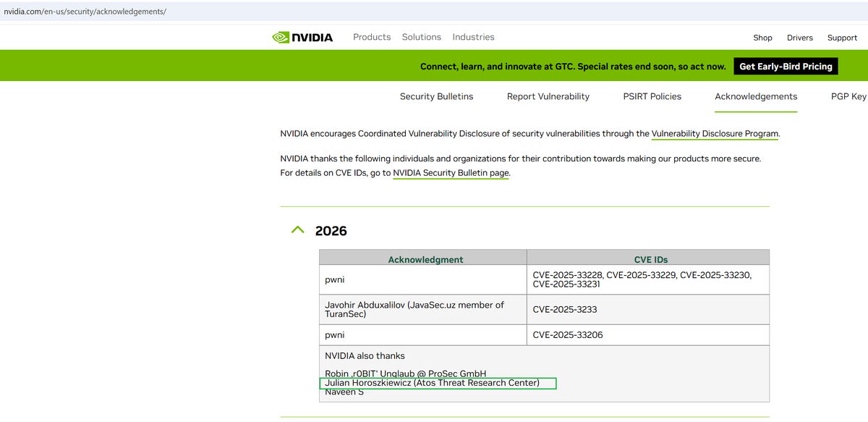Image resolution: width=868 pixels, height=422 pixels.
Task: Click the Naveen S entry
Action: point(344,392)
